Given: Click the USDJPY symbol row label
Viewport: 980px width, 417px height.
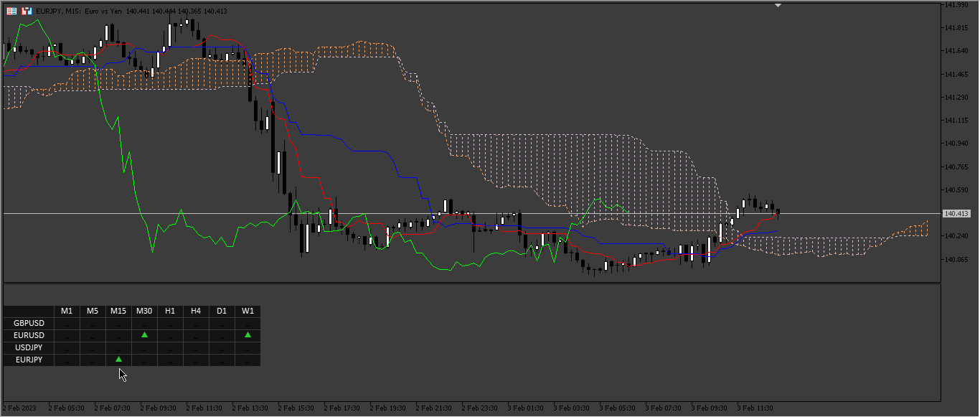Looking at the screenshot, I should click(29, 347).
